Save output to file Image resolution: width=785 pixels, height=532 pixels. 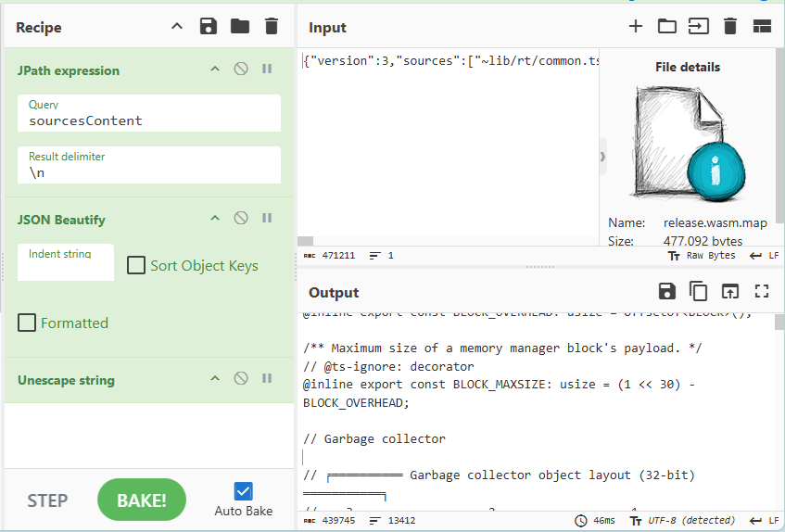click(x=666, y=292)
